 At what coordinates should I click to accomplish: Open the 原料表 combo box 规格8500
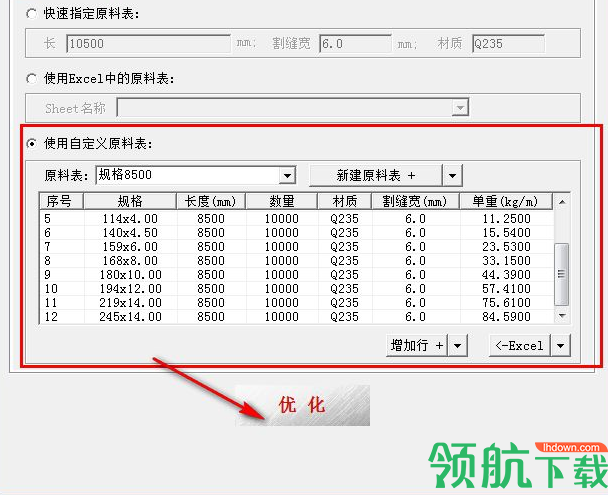pyautogui.click(x=196, y=175)
